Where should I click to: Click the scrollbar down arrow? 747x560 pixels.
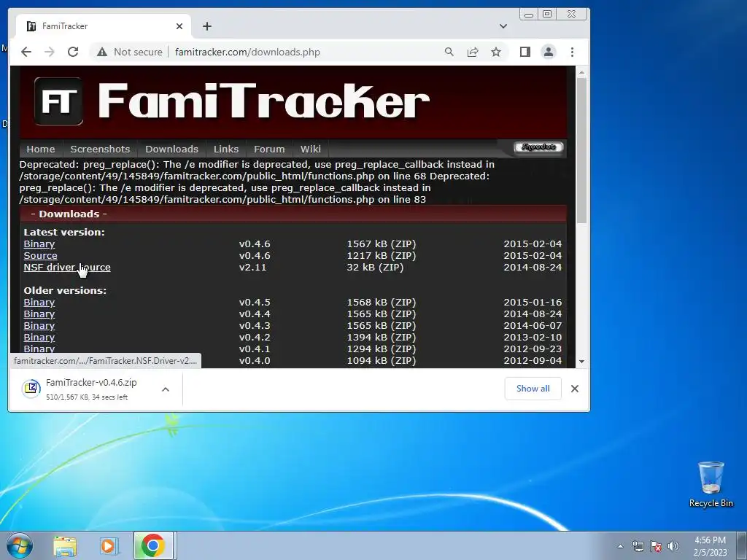pos(581,362)
